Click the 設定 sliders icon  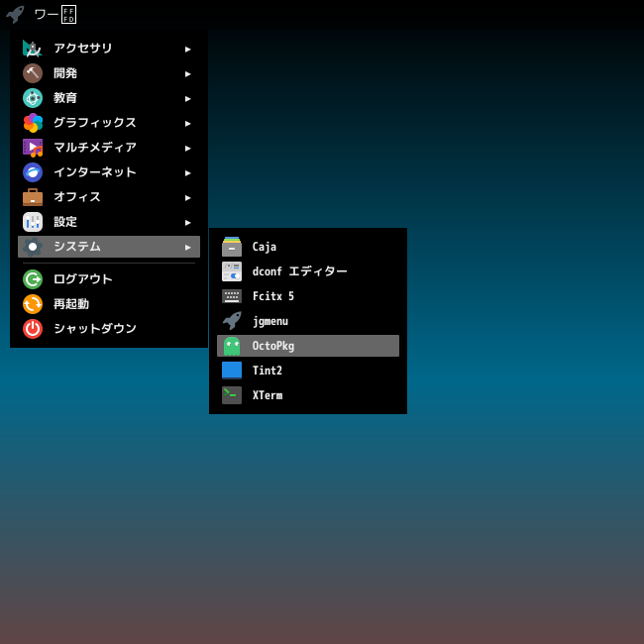coord(33,222)
